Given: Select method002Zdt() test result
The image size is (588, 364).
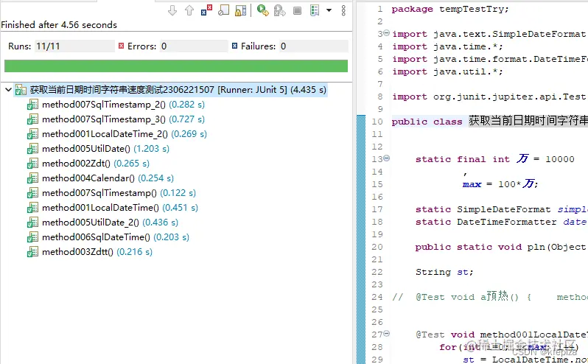Looking at the screenshot, I should pyautogui.click(x=96, y=164).
